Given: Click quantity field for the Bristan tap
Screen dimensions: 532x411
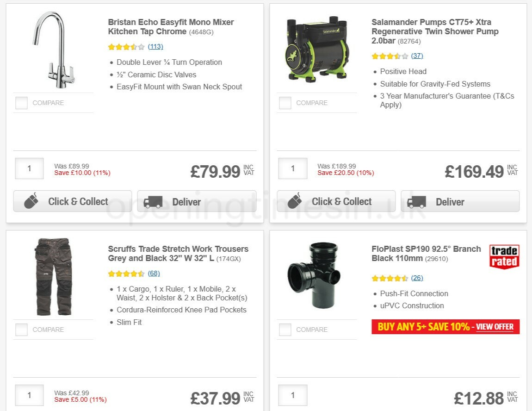Looking at the screenshot, I should click(29, 168).
